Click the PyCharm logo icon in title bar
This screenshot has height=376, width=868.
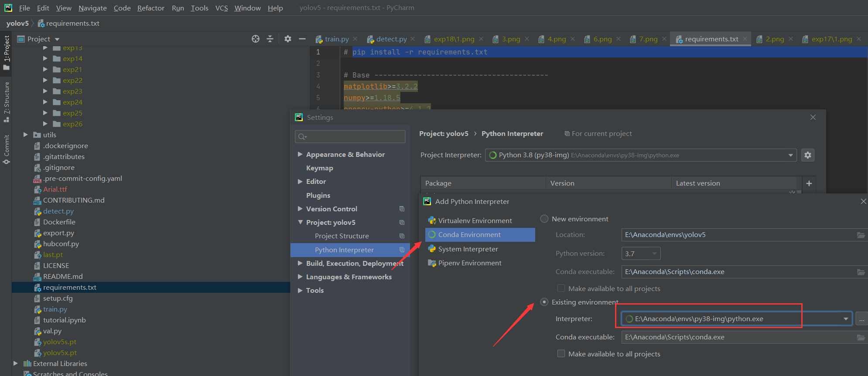8,8
